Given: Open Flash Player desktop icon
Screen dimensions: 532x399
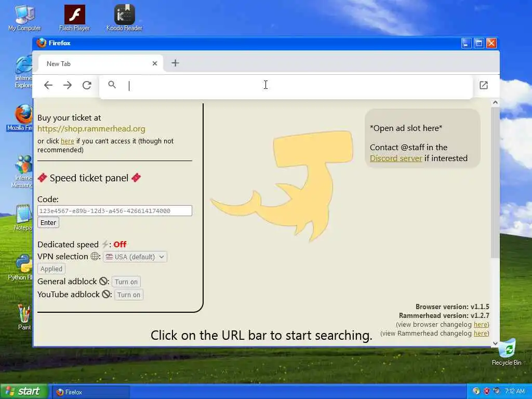Looking at the screenshot, I should tap(74, 18).
